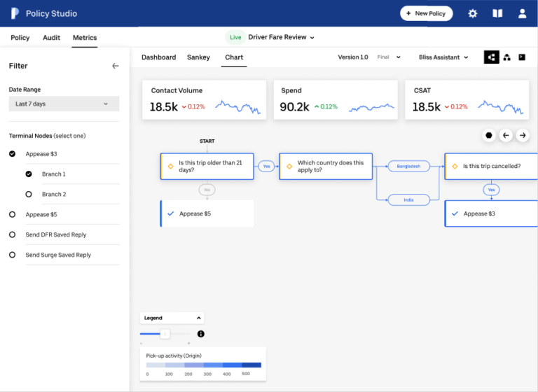
Task: Go to next with right arrow button
Action: 523,135
